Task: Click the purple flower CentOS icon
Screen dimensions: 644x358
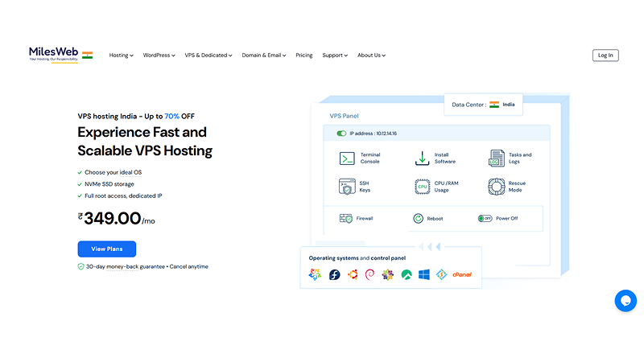Action: tap(388, 274)
